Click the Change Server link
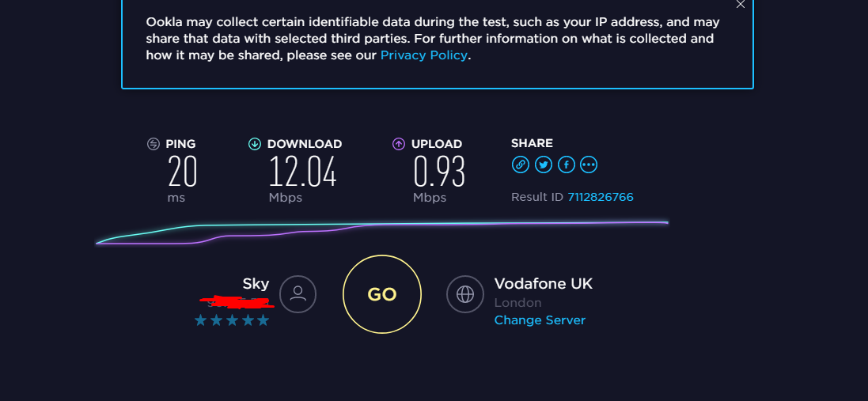This screenshot has width=868, height=401. tap(540, 320)
